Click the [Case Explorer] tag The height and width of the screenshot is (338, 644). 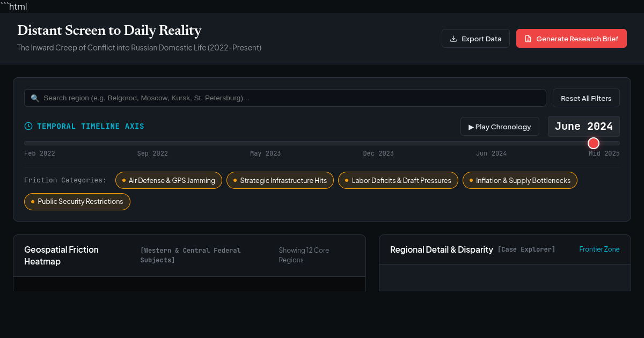tap(526, 249)
